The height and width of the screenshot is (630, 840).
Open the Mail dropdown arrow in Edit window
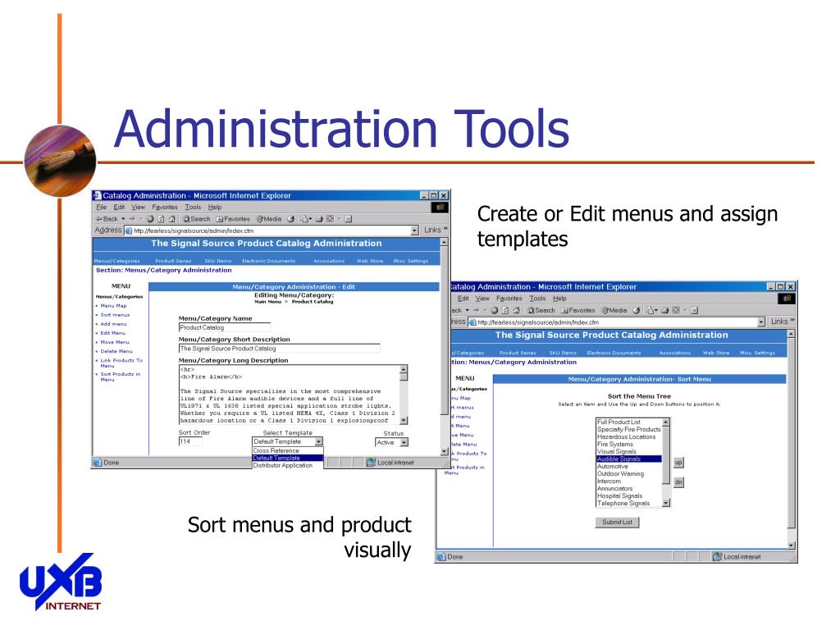[310, 219]
